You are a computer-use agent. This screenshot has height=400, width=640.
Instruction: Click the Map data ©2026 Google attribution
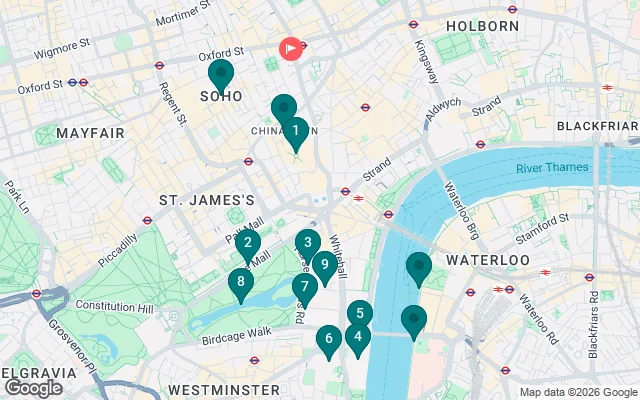579,393
